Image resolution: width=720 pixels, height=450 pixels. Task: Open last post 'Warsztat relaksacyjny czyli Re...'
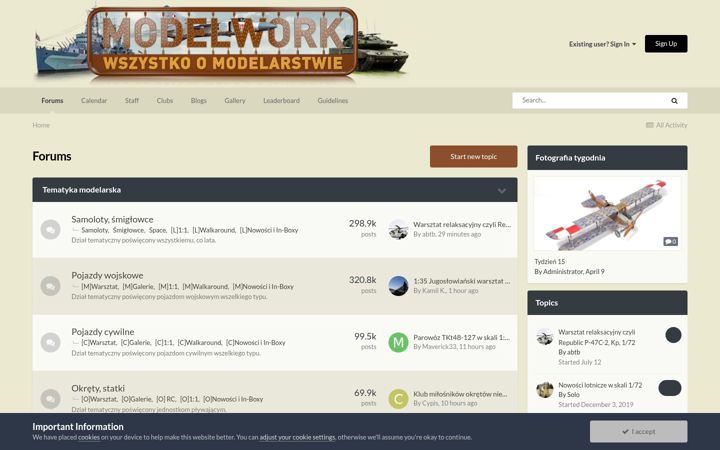pos(462,225)
